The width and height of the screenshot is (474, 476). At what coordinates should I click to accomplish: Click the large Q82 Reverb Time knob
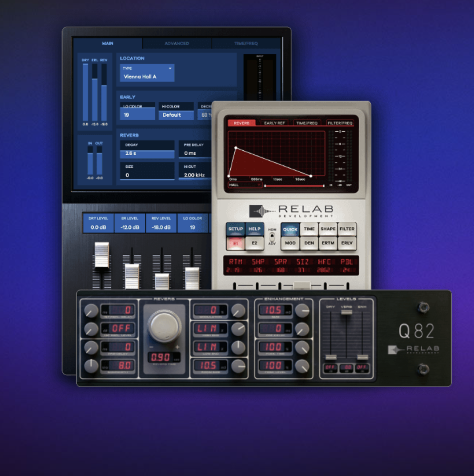[165, 327]
